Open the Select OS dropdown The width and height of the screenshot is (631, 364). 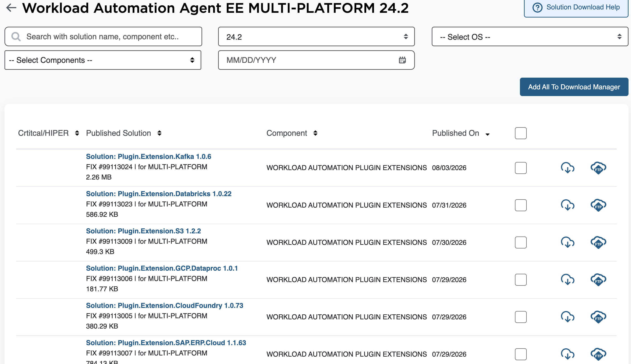pyautogui.click(x=530, y=37)
